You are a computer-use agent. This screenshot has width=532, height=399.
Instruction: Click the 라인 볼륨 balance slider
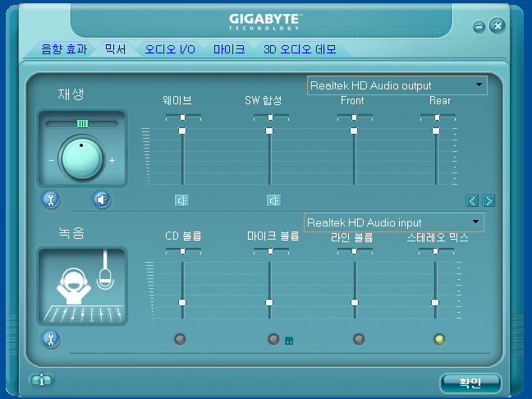tap(355, 251)
